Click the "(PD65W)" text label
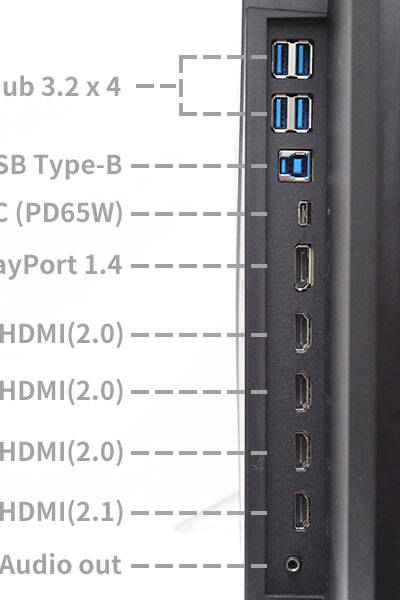Viewport: 400px width, 600px height. coord(69,213)
